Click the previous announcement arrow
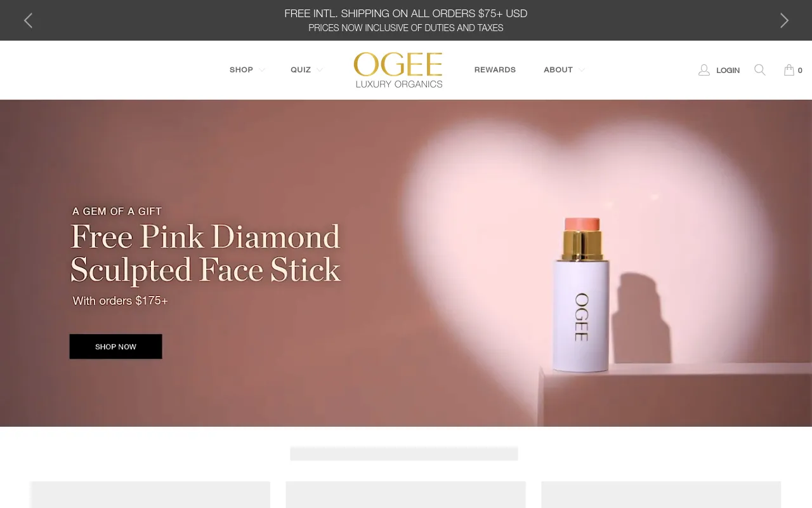The width and height of the screenshot is (812, 508). [x=28, y=20]
